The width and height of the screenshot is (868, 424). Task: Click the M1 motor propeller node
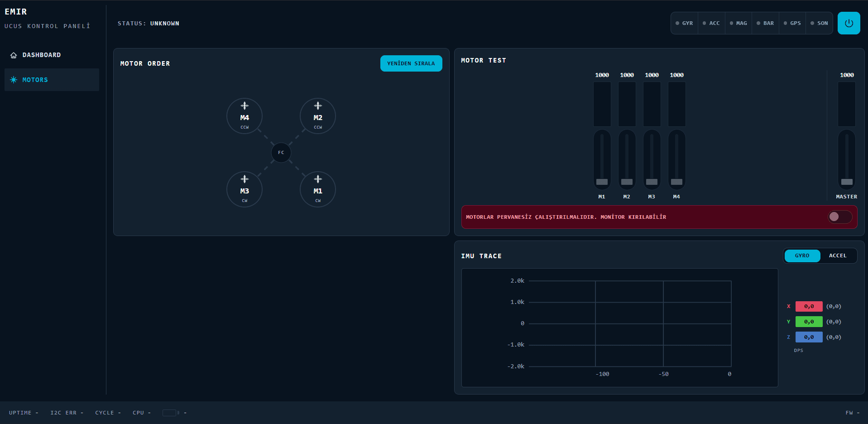point(318,189)
